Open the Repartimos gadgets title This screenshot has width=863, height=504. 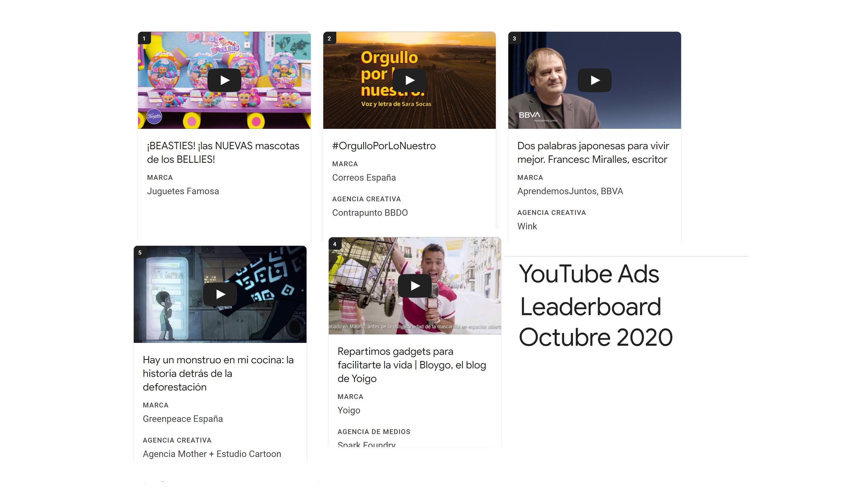(x=412, y=365)
